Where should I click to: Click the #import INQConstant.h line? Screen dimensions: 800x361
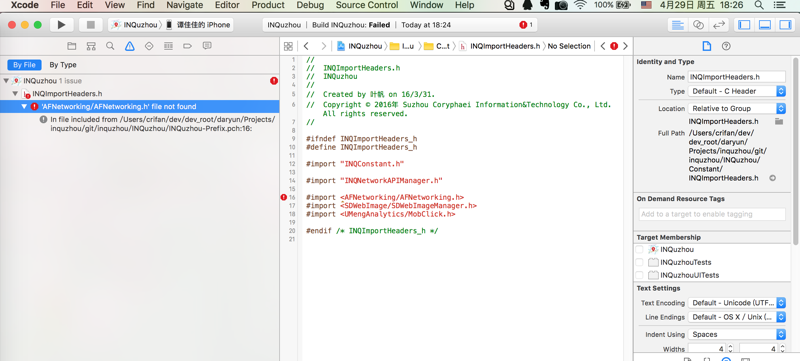tap(355, 164)
